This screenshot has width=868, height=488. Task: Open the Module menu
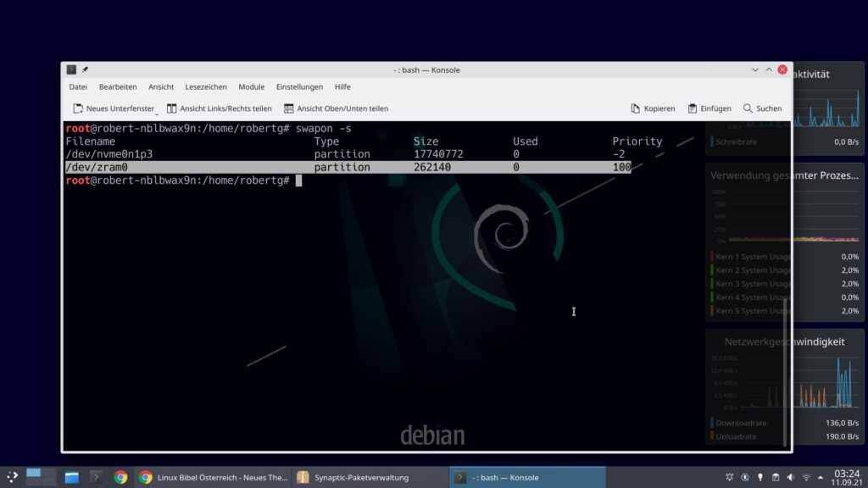251,87
